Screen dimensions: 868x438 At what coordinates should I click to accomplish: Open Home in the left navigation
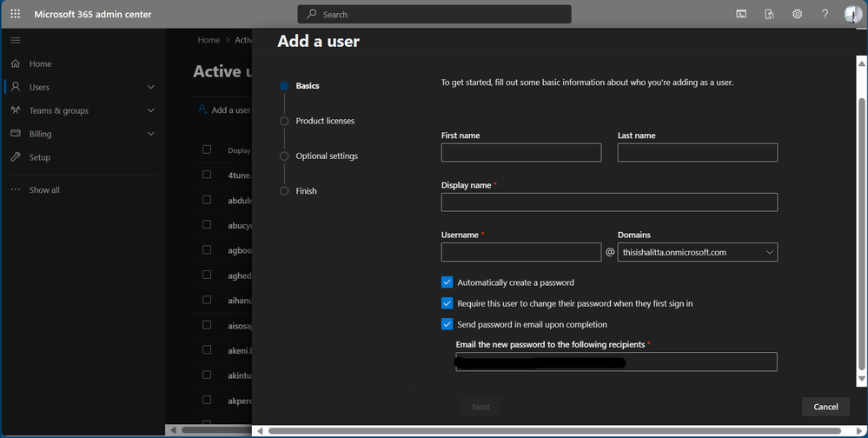click(x=40, y=63)
